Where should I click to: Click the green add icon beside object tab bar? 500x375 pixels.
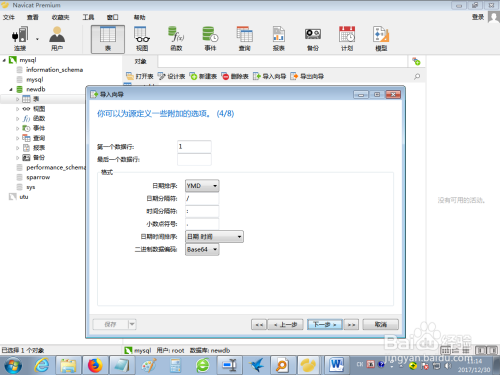[x=416, y=61]
